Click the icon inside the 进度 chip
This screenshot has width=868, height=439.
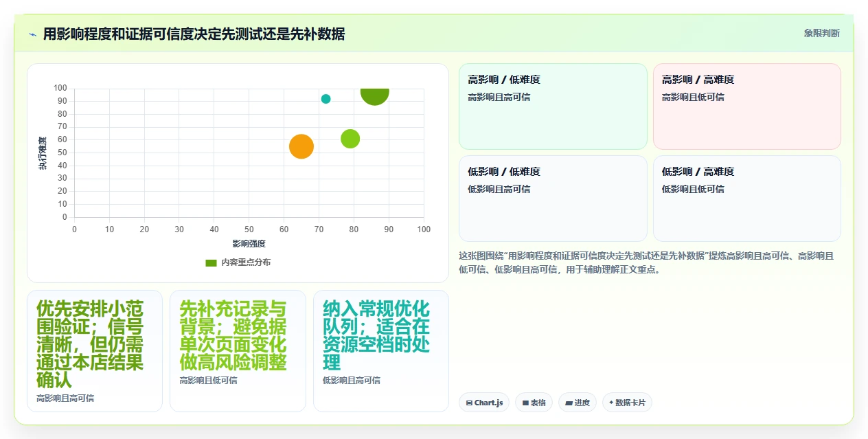pyautogui.click(x=569, y=403)
